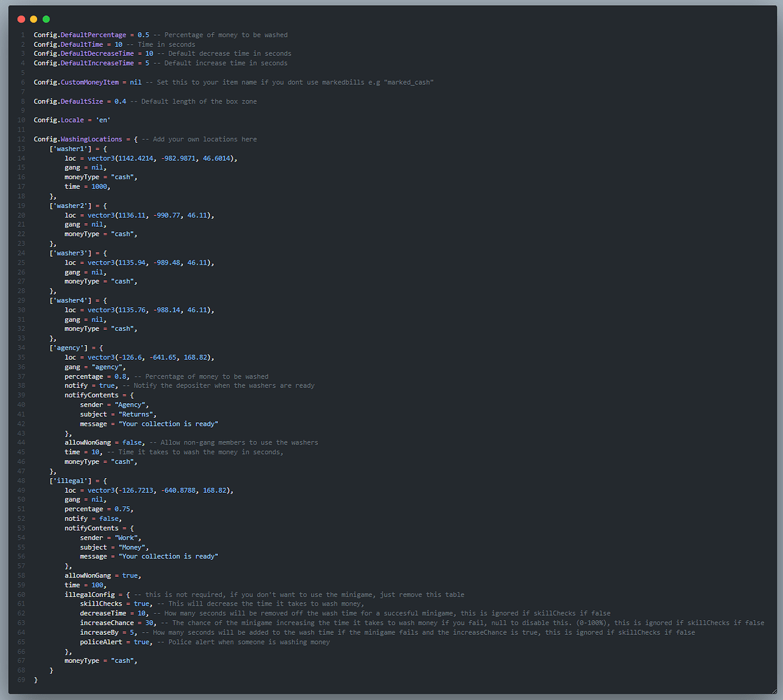Image resolution: width=783 pixels, height=700 pixels.
Task: Select the DefaultPercentage value 0.5
Action: [x=144, y=34]
